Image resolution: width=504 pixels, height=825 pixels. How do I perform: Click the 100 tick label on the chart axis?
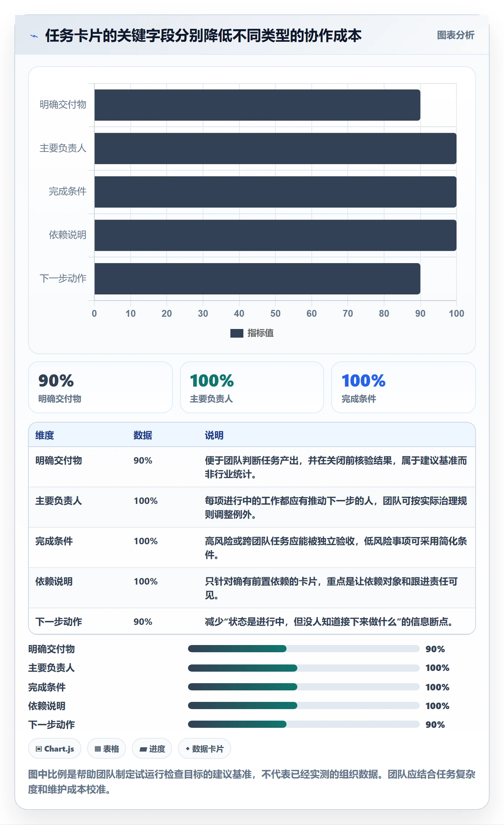[x=456, y=314]
